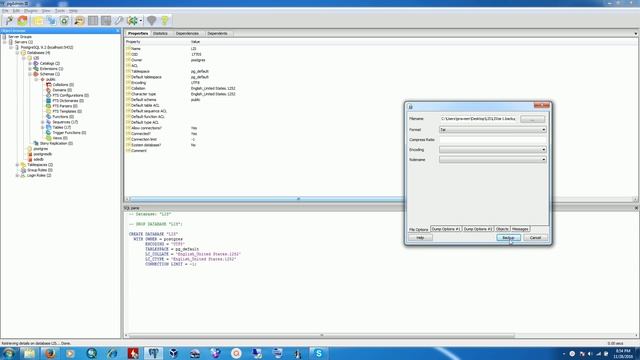The height and width of the screenshot is (360, 640).
Task: Open File Explorer from the taskbar
Action: click(29, 353)
